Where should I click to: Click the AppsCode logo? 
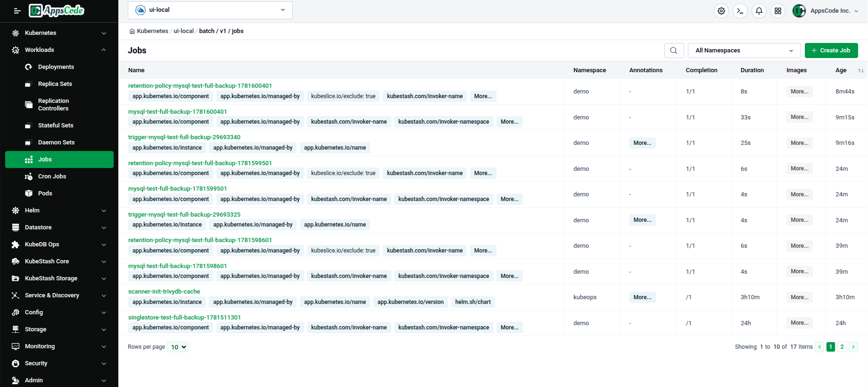(57, 10)
